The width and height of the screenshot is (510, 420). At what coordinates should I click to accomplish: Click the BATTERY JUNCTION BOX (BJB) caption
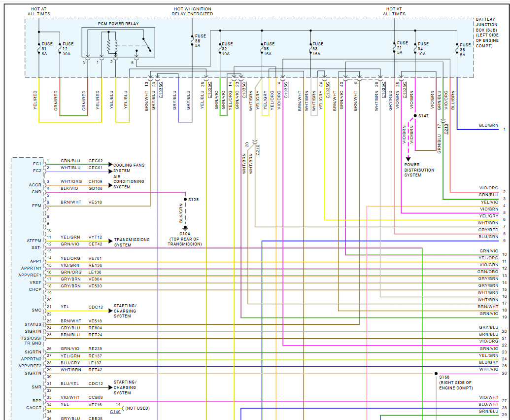487,33
